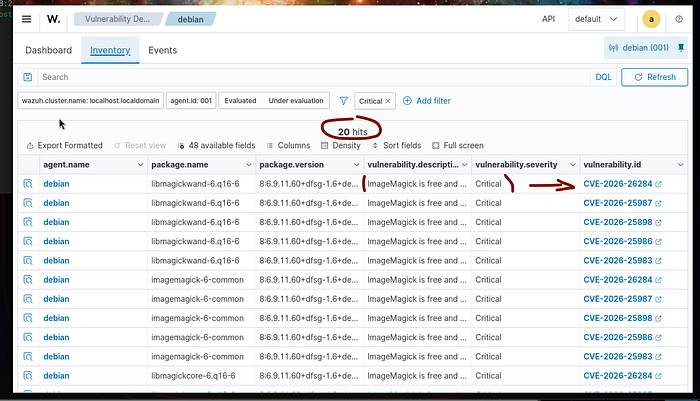The width and height of the screenshot is (700, 401).
Task: Enter Full screen mode
Action: 458,146
